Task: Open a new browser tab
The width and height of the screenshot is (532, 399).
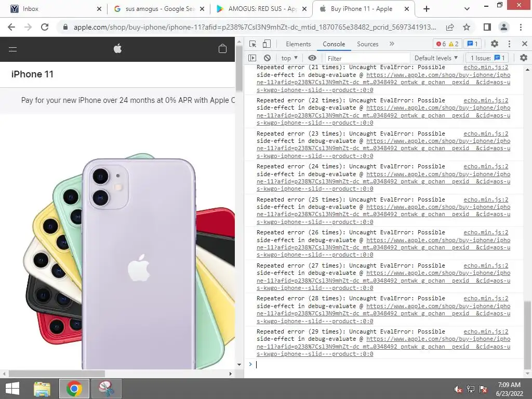Action: (427, 9)
